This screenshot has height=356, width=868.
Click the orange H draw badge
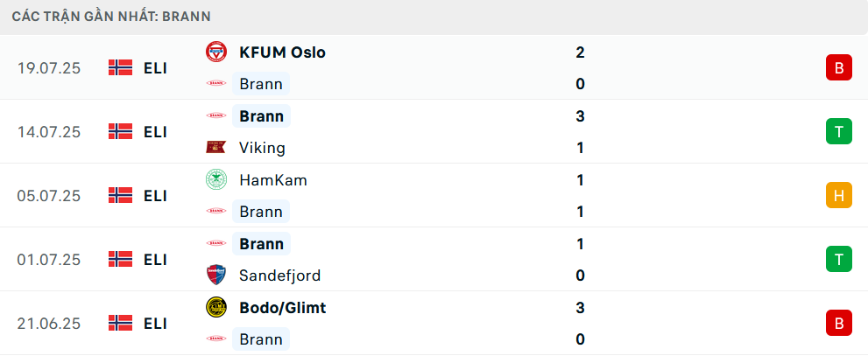[839, 195]
